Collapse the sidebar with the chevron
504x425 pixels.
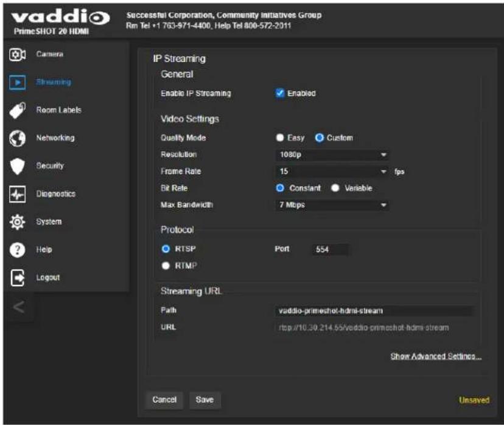click(18, 307)
